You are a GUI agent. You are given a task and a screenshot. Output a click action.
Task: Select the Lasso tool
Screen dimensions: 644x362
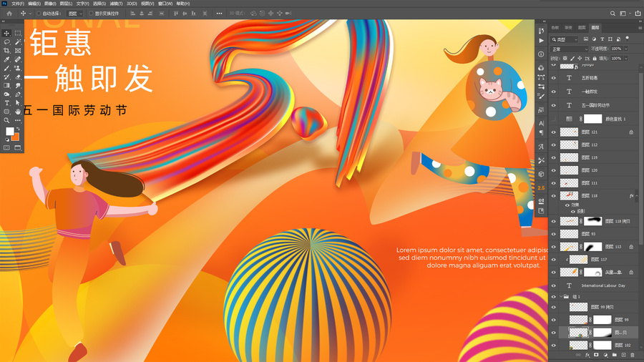6,42
